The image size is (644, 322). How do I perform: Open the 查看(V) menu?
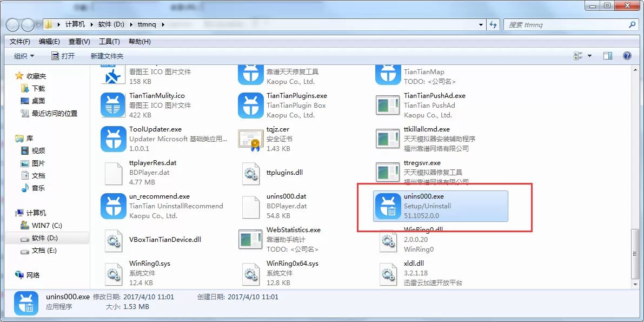coord(79,42)
